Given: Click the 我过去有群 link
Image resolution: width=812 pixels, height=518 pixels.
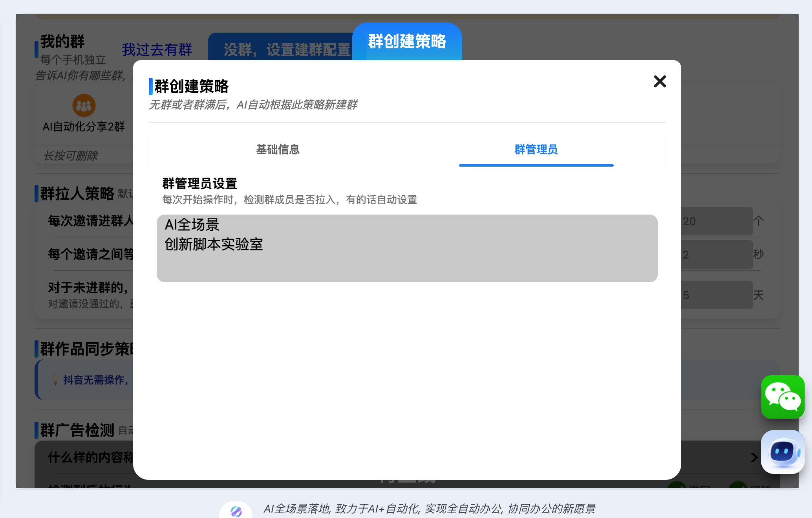Looking at the screenshot, I should [157, 50].
